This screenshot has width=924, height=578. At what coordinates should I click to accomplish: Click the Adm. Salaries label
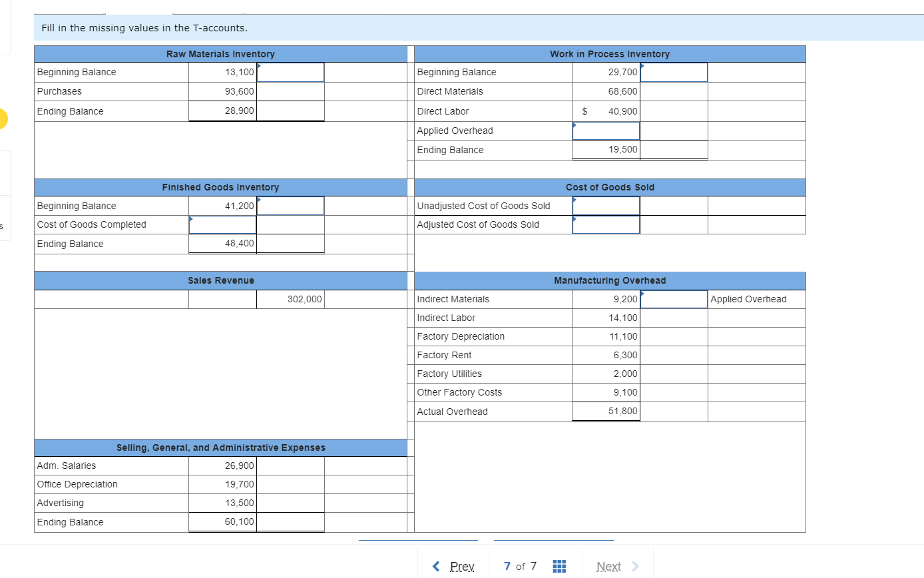[x=67, y=465]
